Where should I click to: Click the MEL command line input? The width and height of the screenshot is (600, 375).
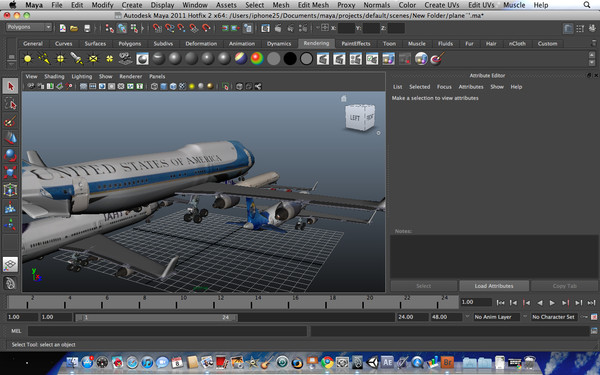tap(167, 331)
